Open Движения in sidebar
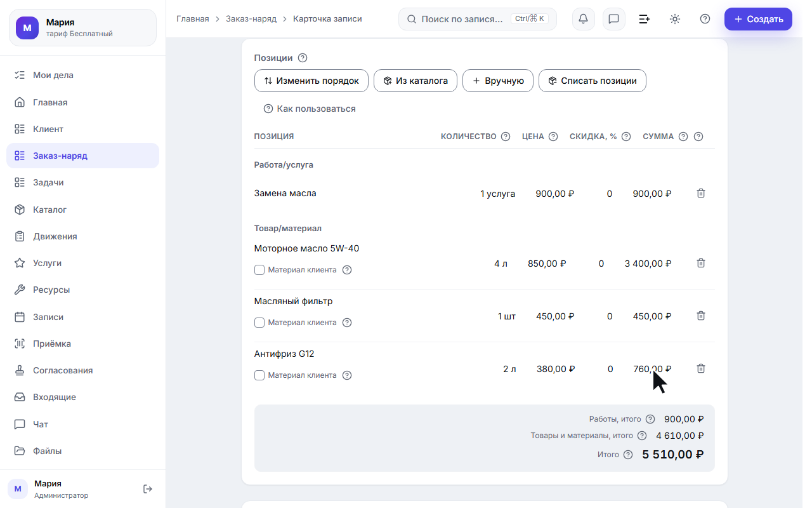The width and height of the screenshot is (812, 508). coord(82,236)
